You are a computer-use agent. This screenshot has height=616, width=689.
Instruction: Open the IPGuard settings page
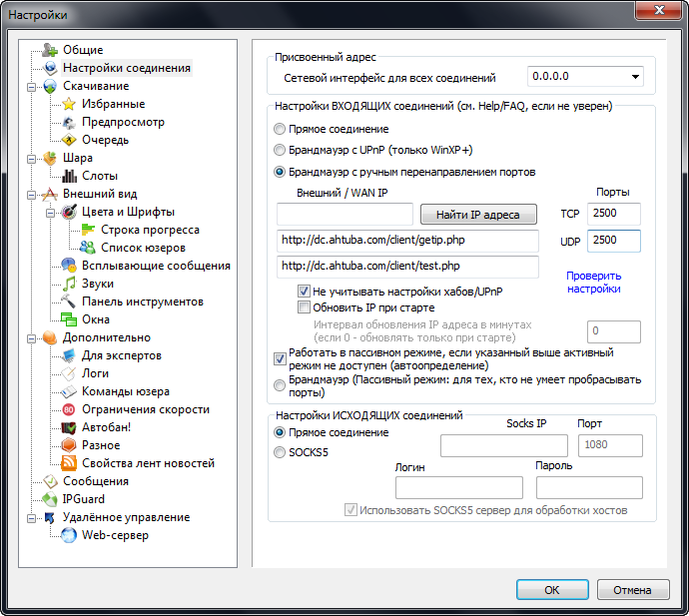tap(83, 499)
